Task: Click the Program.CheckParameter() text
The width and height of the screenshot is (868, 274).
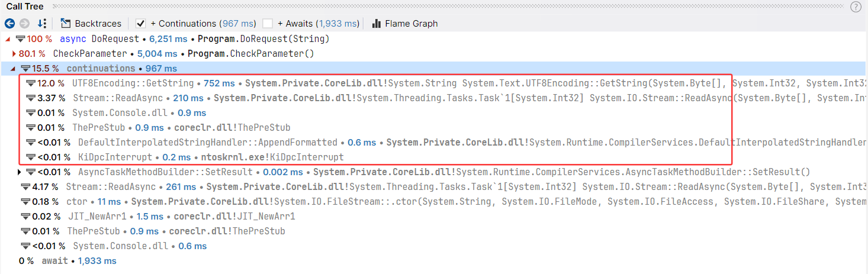Action: [251, 54]
